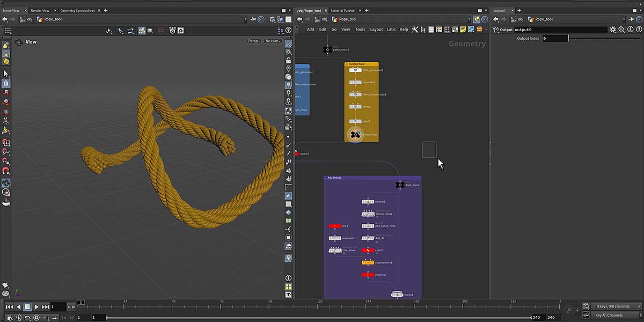Viewport: 644px width, 322px height.
Task: Toggle target ring icon in scene view path bar
Action: tap(261, 19)
